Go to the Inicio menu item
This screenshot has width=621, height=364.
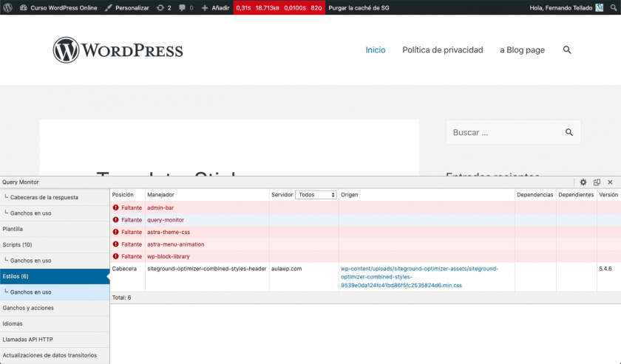[x=376, y=50]
